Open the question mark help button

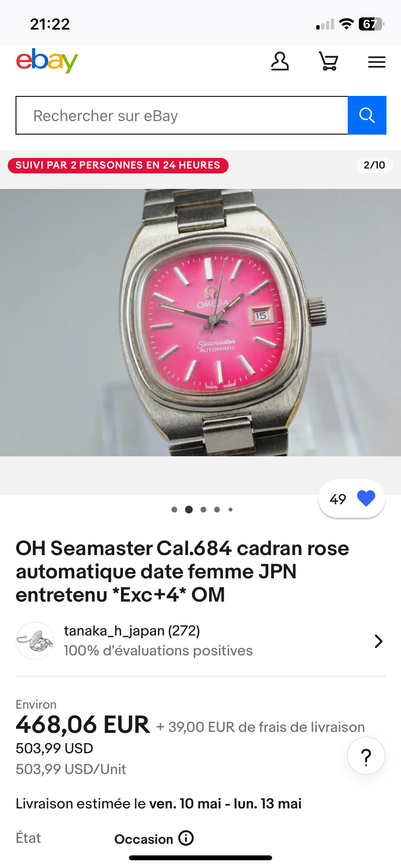[366, 756]
